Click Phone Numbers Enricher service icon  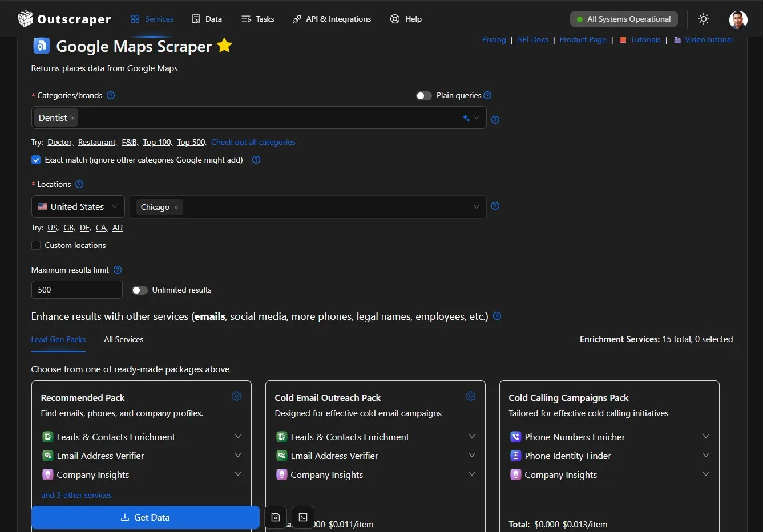pyautogui.click(x=515, y=437)
